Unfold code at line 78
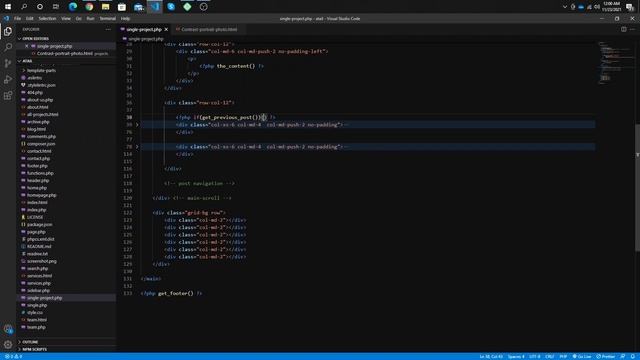Viewport: 640px width, 360px height. [137, 147]
